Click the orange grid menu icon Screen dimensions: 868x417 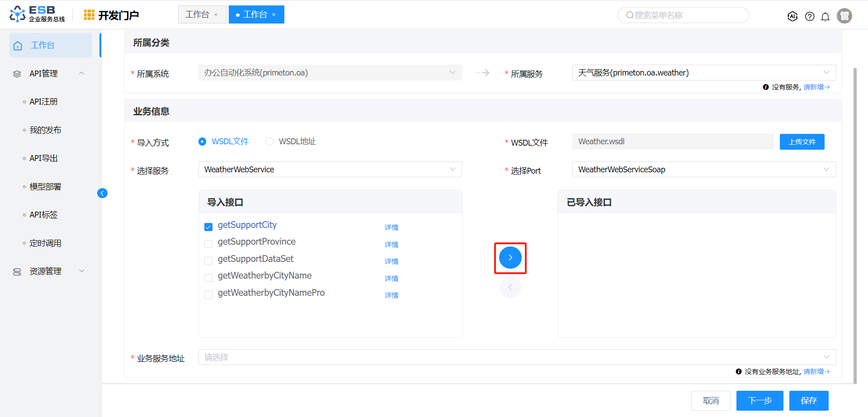[89, 15]
